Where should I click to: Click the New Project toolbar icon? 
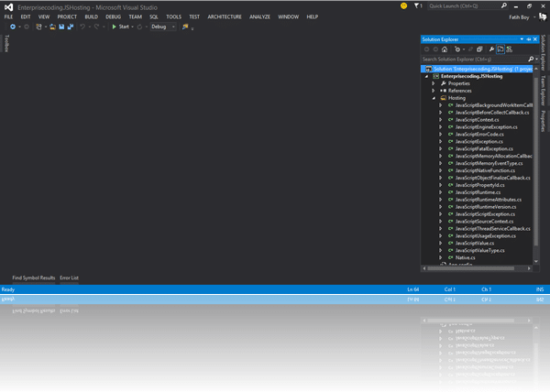tap(38, 27)
